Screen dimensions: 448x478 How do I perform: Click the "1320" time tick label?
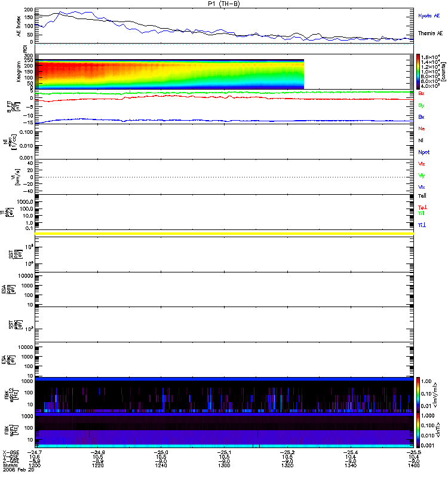pos(287,465)
